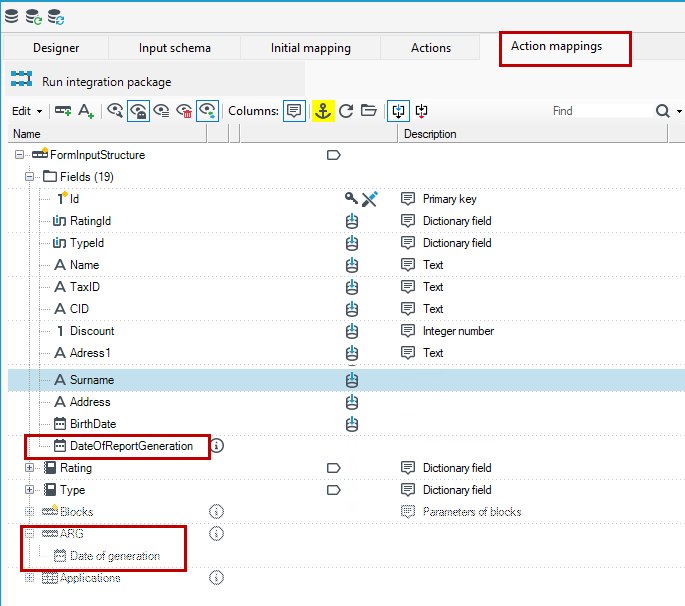
Task: Click the mapping icon on BirthDate row
Action: click(352, 424)
